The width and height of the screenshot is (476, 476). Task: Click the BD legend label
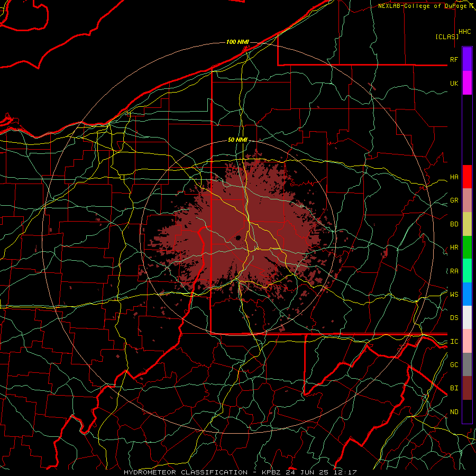pyautogui.click(x=454, y=224)
